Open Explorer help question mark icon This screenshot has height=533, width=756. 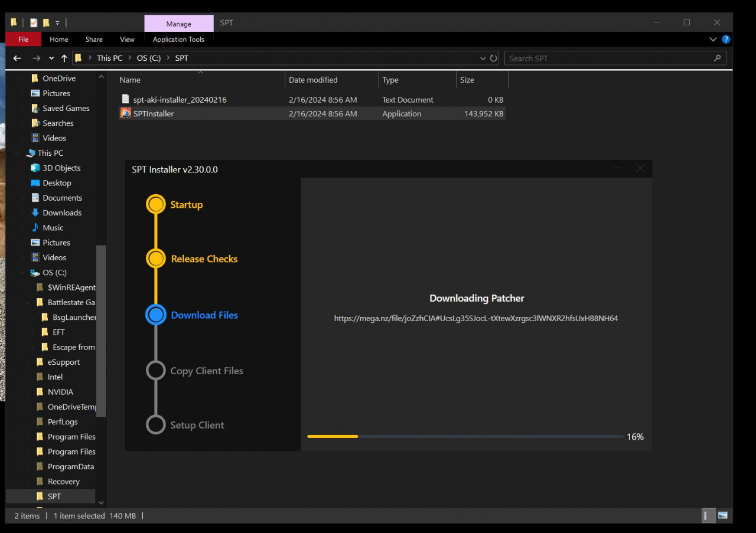click(x=726, y=40)
